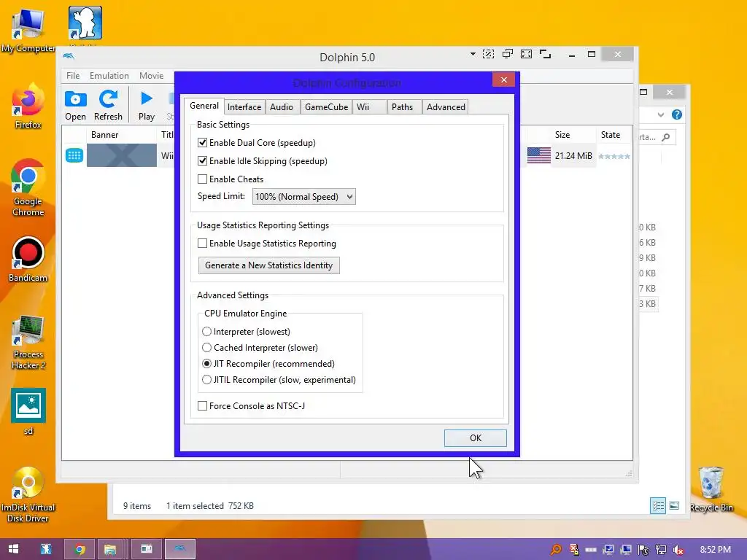Image resolution: width=747 pixels, height=560 pixels.
Task: Close the Dolphin Configuration dialog
Action: point(503,80)
